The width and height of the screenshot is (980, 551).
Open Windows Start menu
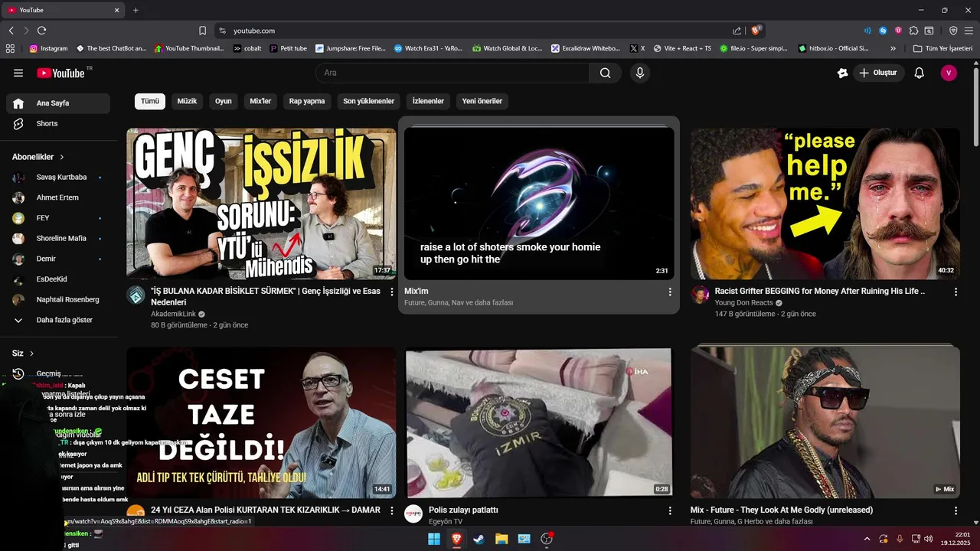point(433,539)
